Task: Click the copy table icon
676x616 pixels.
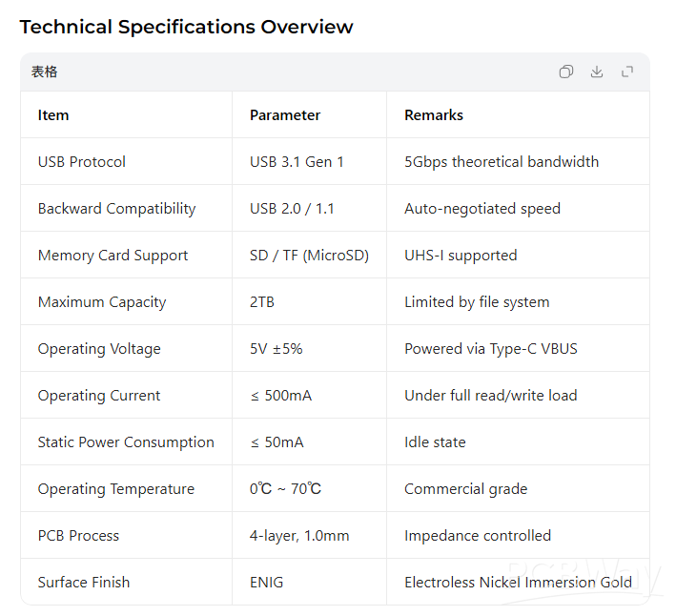Action: pyautogui.click(x=566, y=72)
